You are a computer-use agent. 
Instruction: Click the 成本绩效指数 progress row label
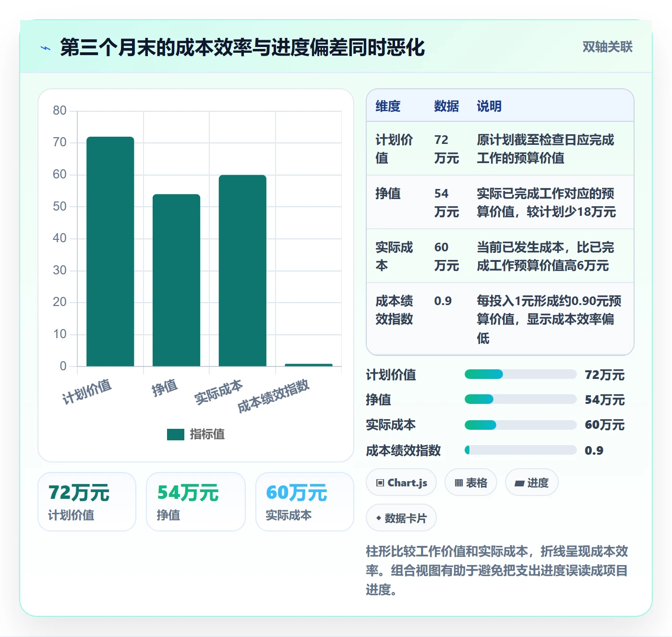[404, 450]
